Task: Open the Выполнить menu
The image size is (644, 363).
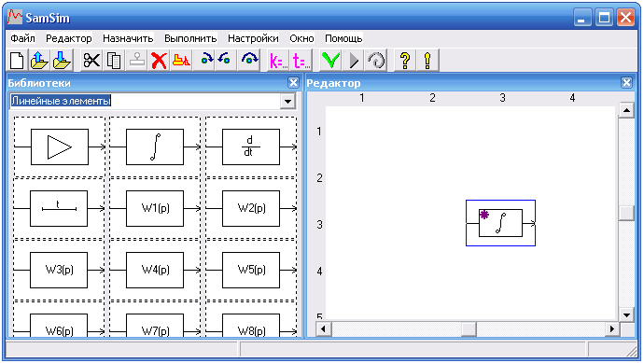Action: click(x=190, y=38)
